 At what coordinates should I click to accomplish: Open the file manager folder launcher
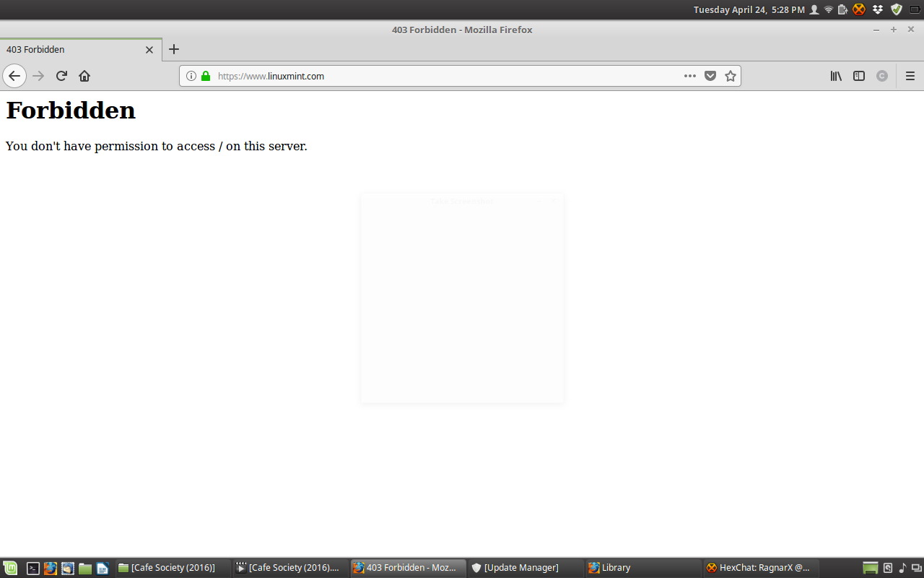(x=85, y=568)
